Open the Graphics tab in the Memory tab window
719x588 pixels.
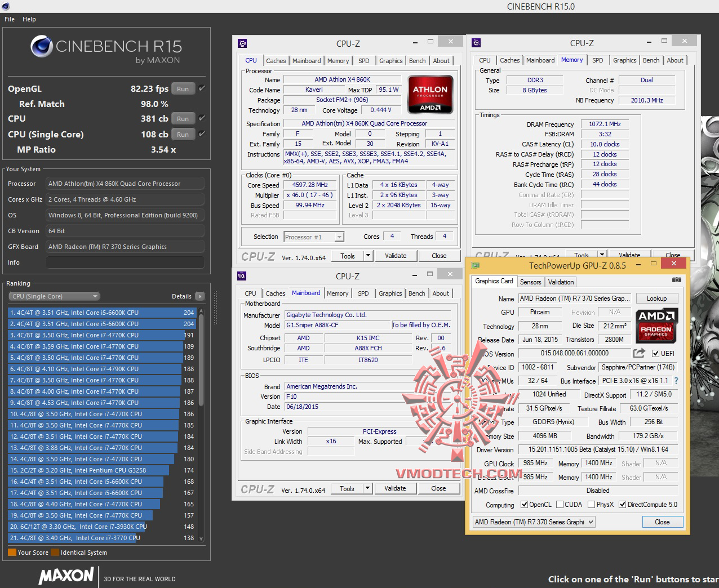(625, 60)
